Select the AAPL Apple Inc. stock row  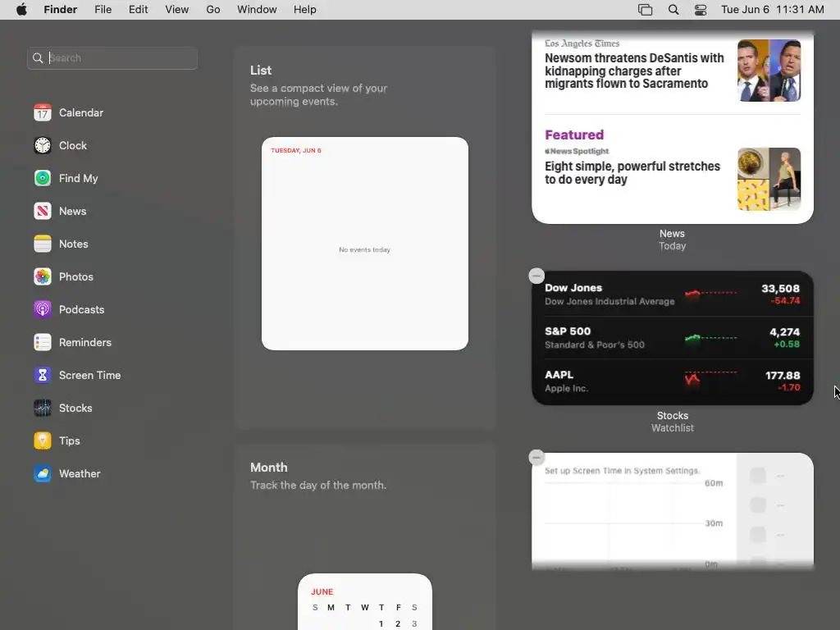[673, 381]
